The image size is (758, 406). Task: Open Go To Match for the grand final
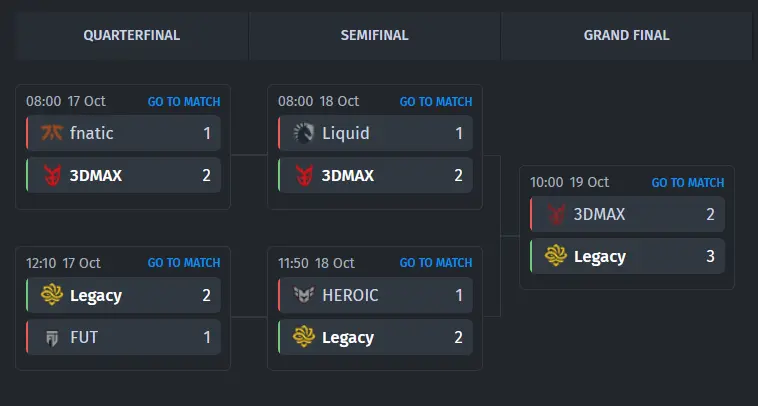688,183
